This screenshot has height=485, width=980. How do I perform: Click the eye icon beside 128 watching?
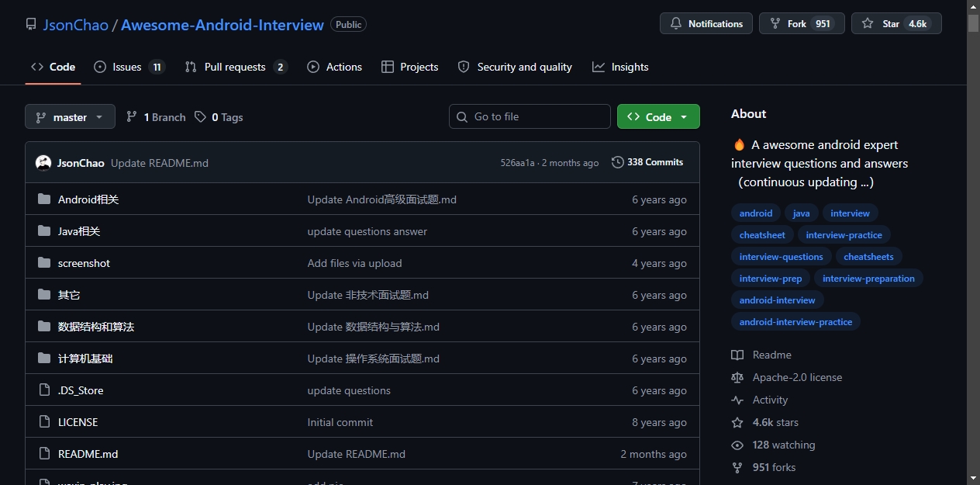[737, 445]
